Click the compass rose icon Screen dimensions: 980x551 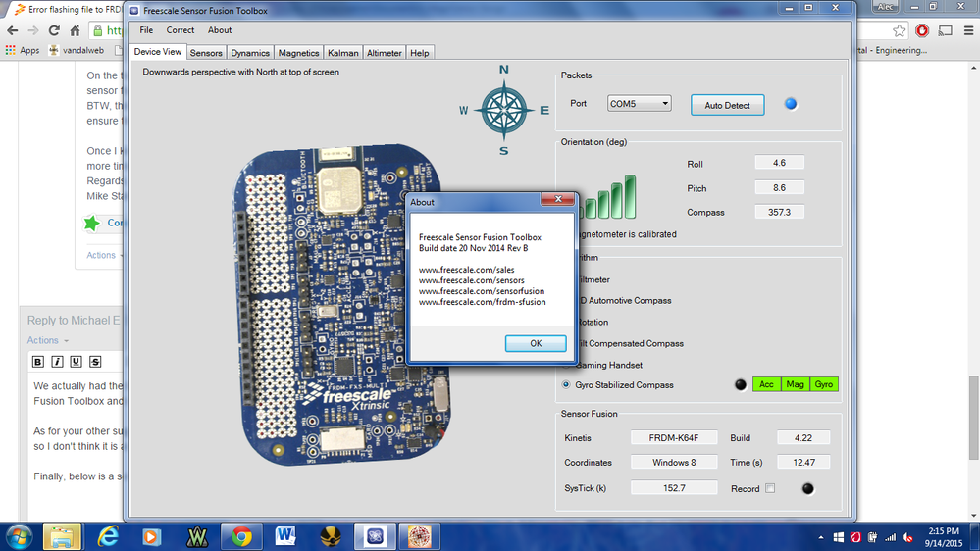pos(504,110)
